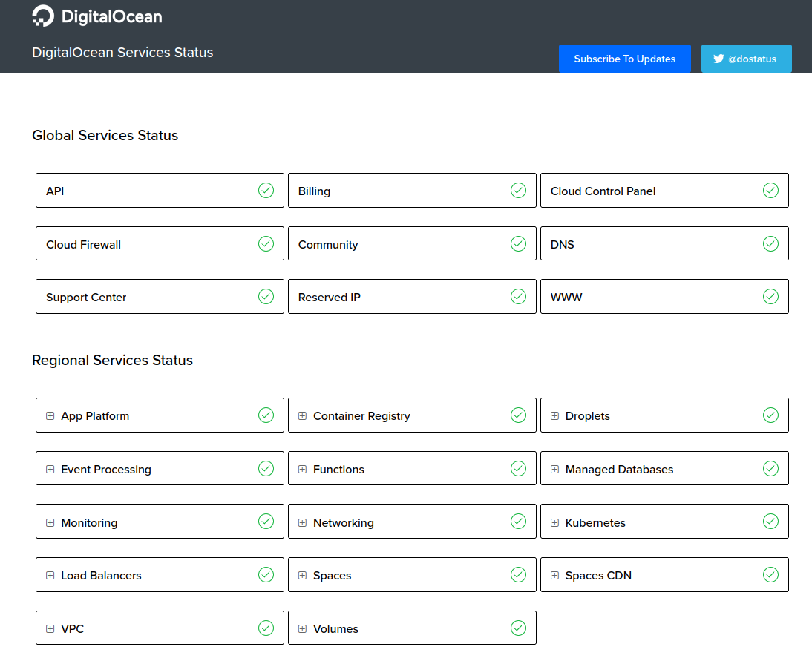
Task: Expand the Droplets regional list
Action: pyautogui.click(x=554, y=416)
